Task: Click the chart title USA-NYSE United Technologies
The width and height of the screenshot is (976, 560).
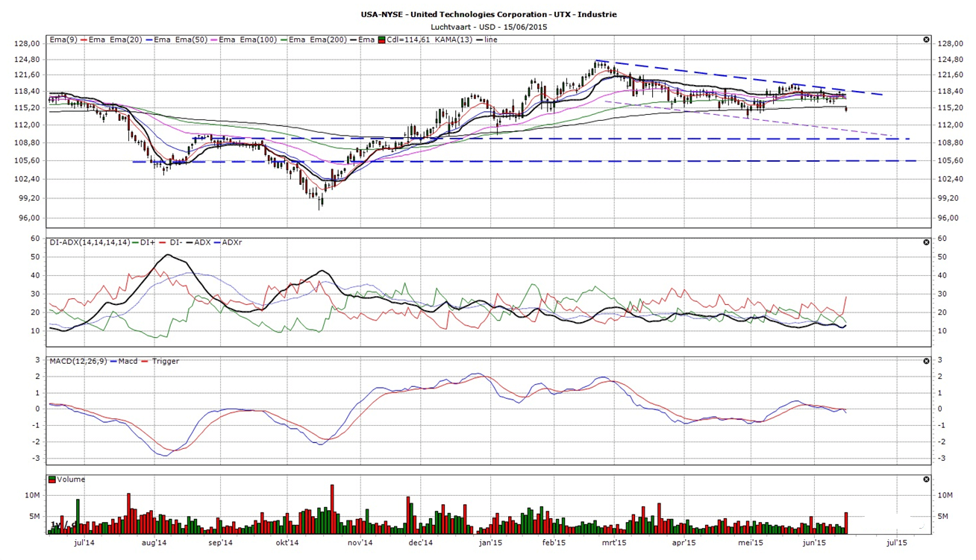Action: (x=489, y=14)
